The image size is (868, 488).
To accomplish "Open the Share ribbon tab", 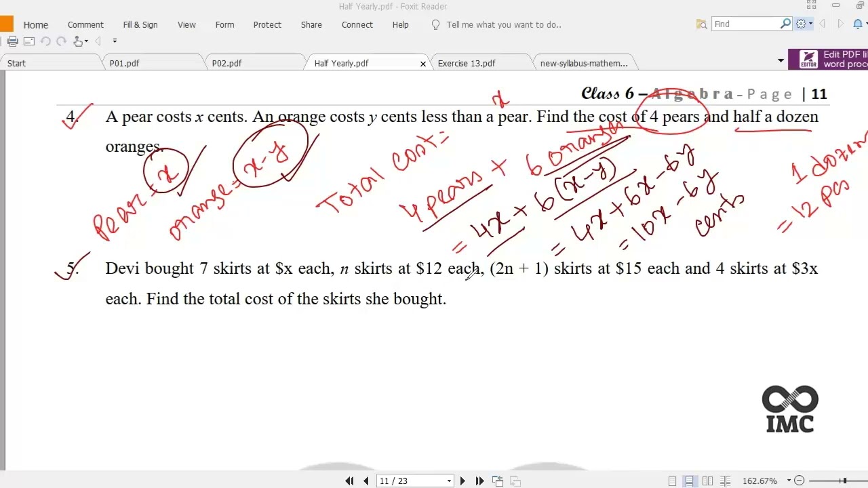I will [x=311, y=24].
